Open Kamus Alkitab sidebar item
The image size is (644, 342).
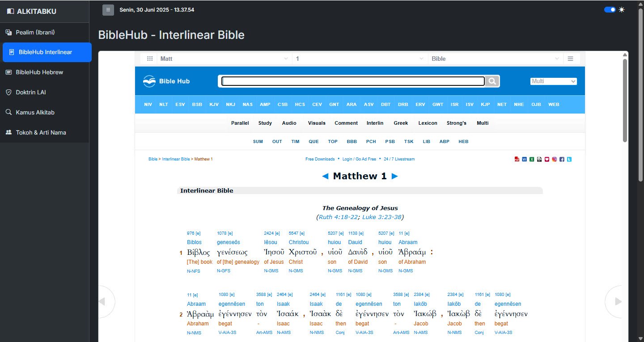pos(45,112)
